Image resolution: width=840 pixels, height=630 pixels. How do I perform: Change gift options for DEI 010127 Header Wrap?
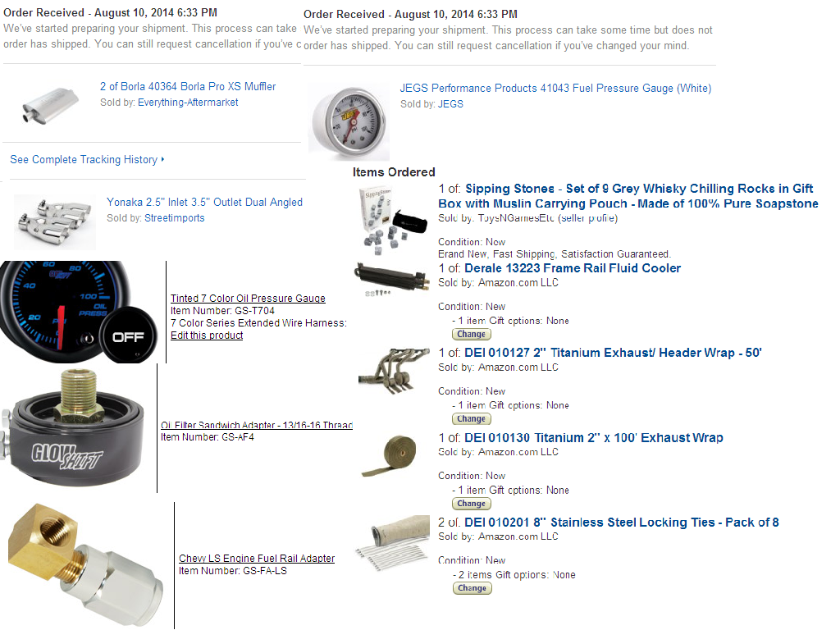(472, 419)
